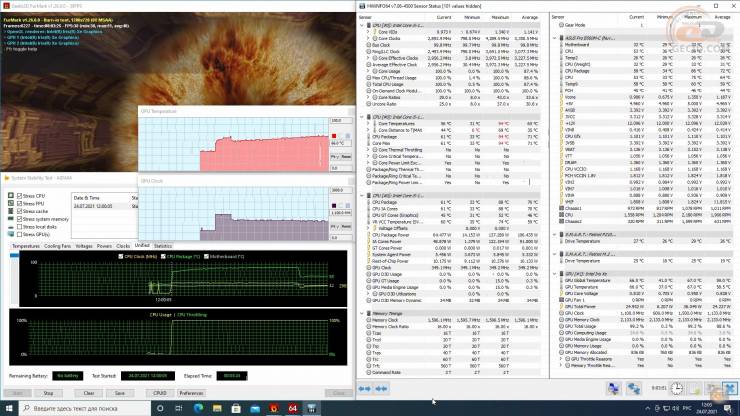Enable the Stress CPU checkbox

point(19,195)
